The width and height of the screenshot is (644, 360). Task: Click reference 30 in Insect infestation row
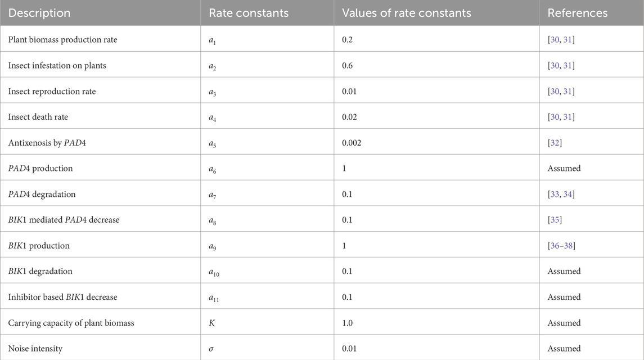[x=555, y=66]
